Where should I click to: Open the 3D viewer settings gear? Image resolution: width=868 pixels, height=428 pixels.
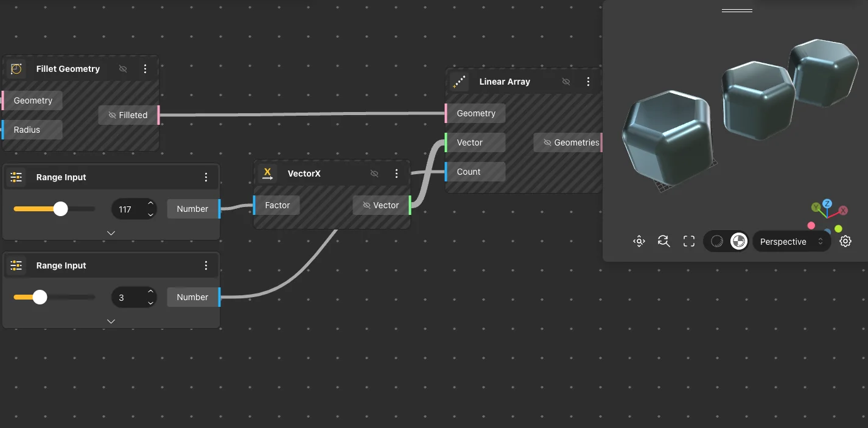(x=845, y=242)
